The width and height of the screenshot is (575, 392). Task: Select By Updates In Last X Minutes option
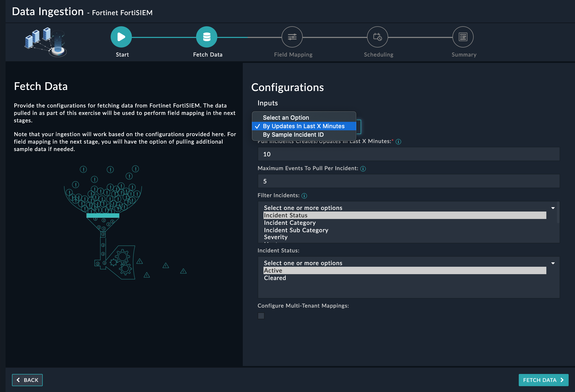(304, 126)
